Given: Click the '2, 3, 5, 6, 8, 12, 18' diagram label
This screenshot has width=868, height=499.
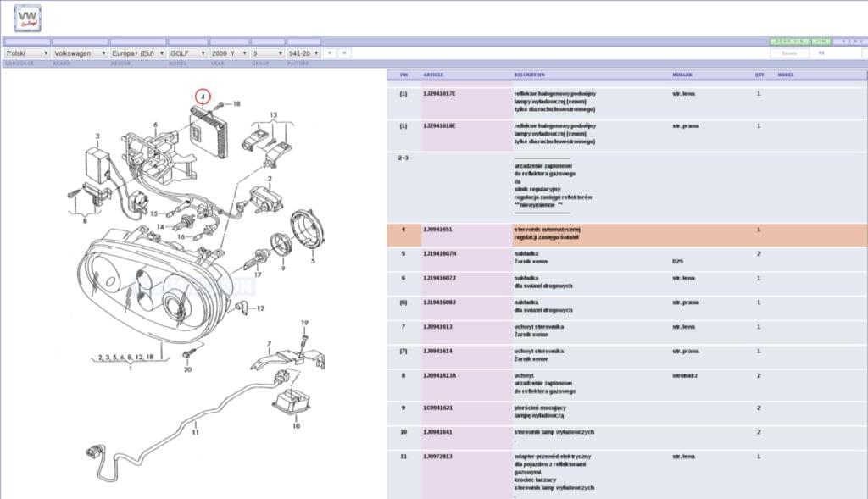Looking at the screenshot, I should [x=125, y=358].
